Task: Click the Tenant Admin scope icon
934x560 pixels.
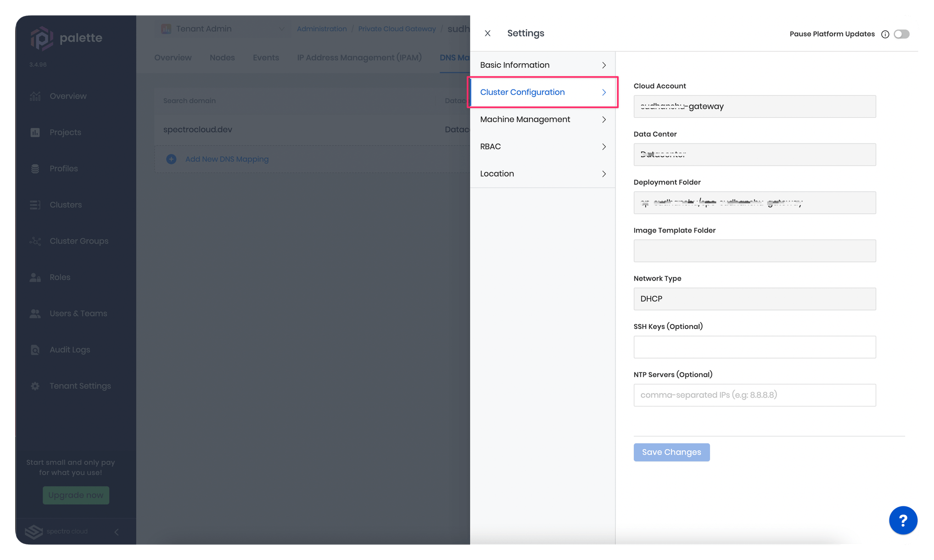Action: [166, 29]
